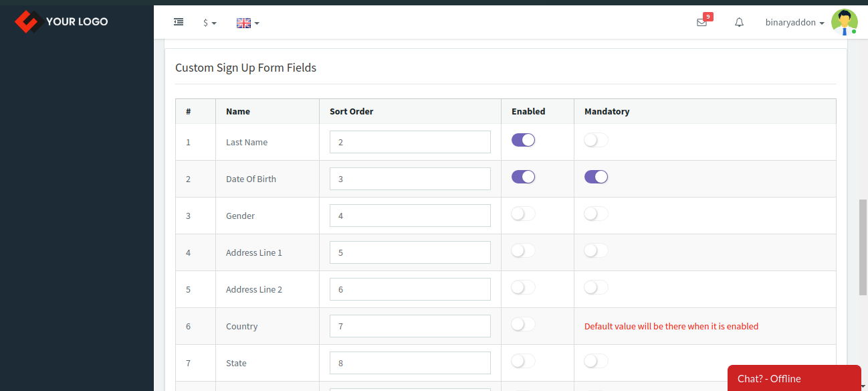The height and width of the screenshot is (391, 868).
Task: Disable the Last Name enabled switch
Action: click(x=523, y=140)
